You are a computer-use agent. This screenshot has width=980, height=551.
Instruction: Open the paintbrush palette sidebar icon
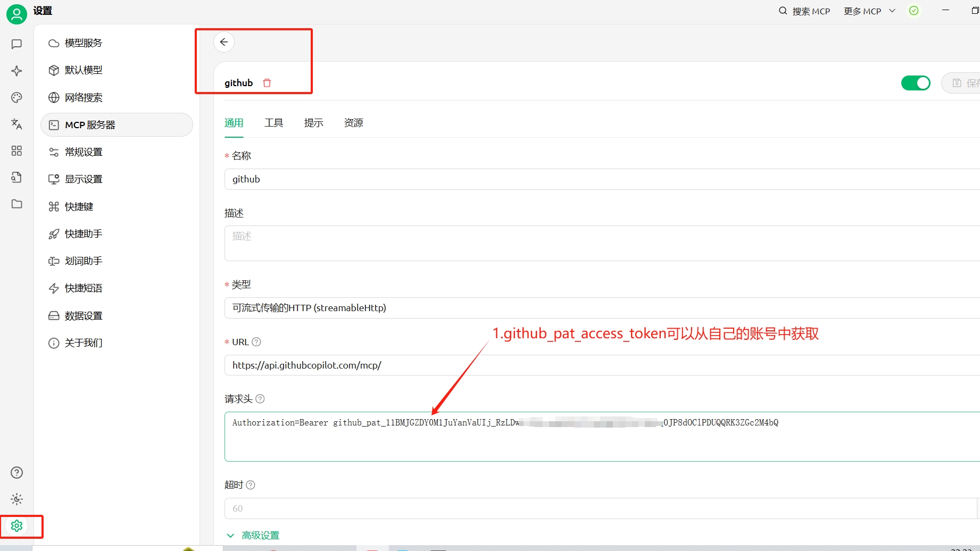click(16, 97)
